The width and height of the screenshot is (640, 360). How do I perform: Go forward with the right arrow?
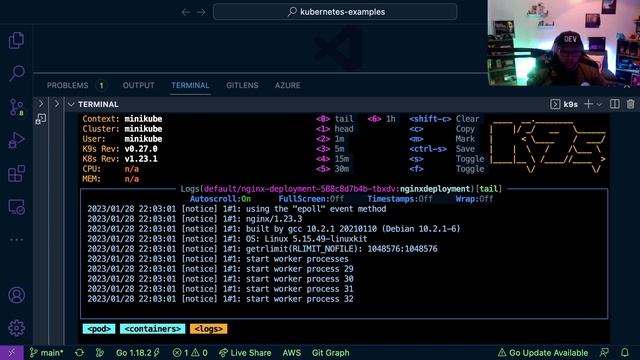click(x=201, y=12)
